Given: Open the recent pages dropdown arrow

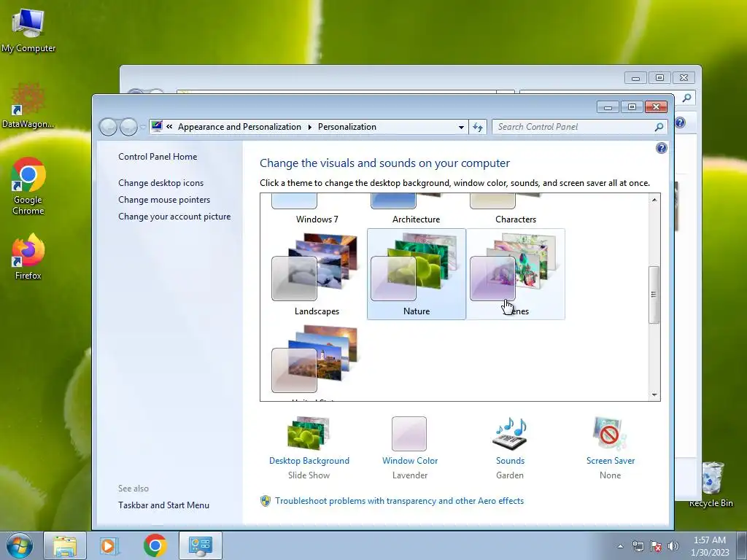Looking at the screenshot, I should pyautogui.click(x=142, y=127).
